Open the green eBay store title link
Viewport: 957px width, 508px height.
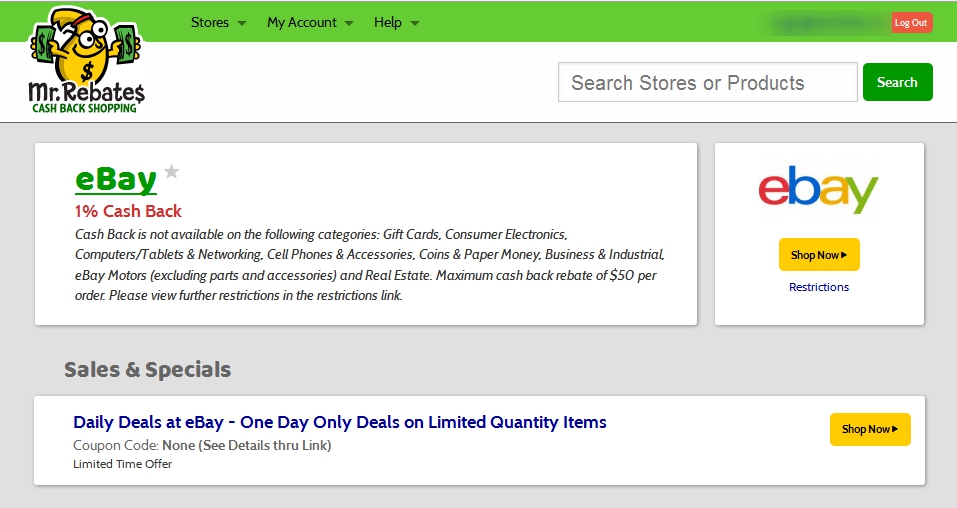(x=116, y=180)
